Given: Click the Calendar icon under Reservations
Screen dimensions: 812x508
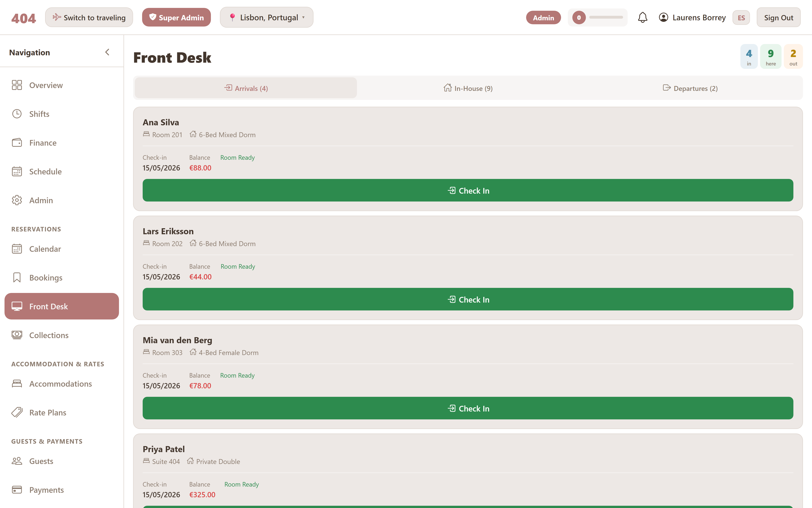Looking at the screenshot, I should pyautogui.click(x=17, y=249).
